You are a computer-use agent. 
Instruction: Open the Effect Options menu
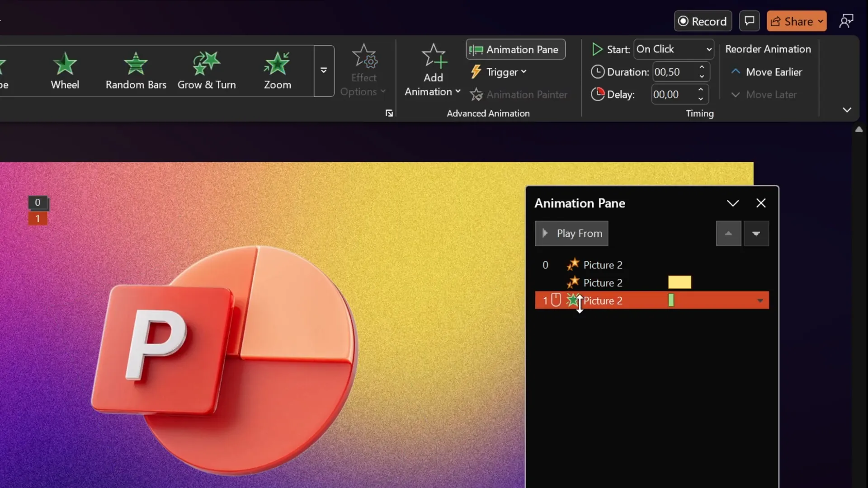[363, 70]
